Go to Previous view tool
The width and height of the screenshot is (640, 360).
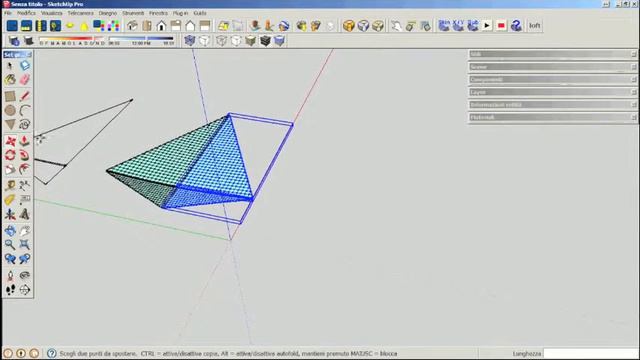[10, 259]
